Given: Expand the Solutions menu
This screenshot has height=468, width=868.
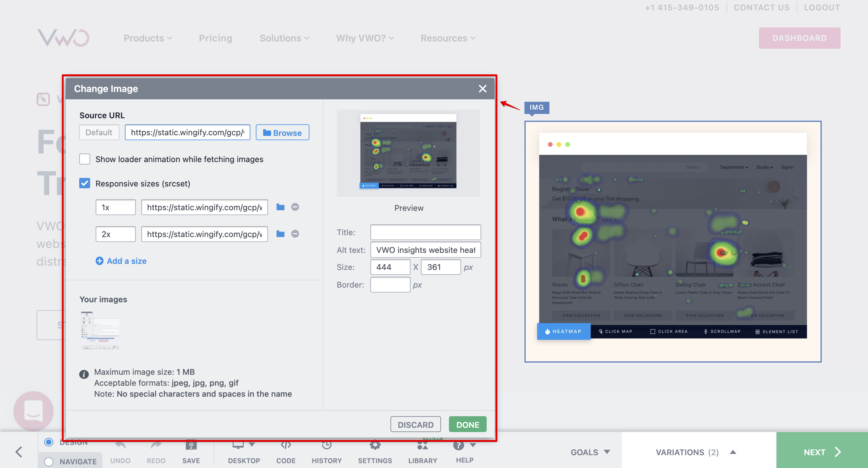Looking at the screenshot, I should click(284, 38).
